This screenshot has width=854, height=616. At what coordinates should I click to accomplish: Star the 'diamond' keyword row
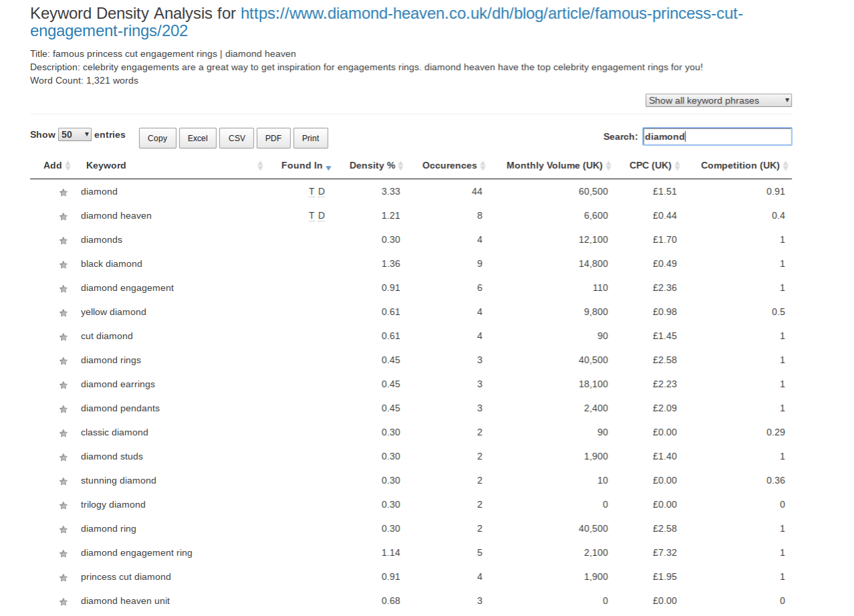tap(64, 193)
